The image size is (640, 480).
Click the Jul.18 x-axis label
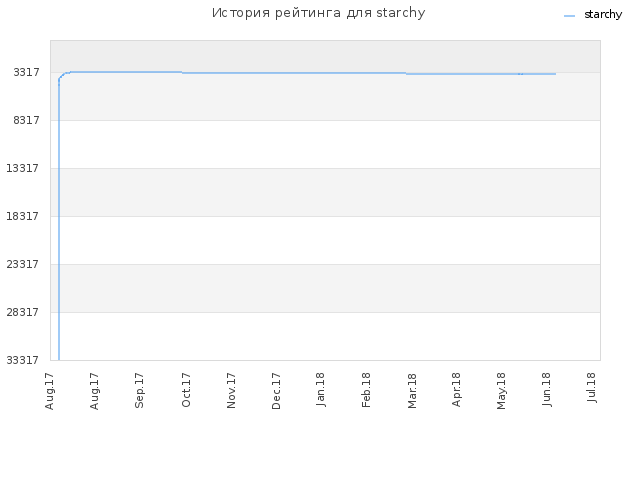pyautogui.click(x=591, y=387)
